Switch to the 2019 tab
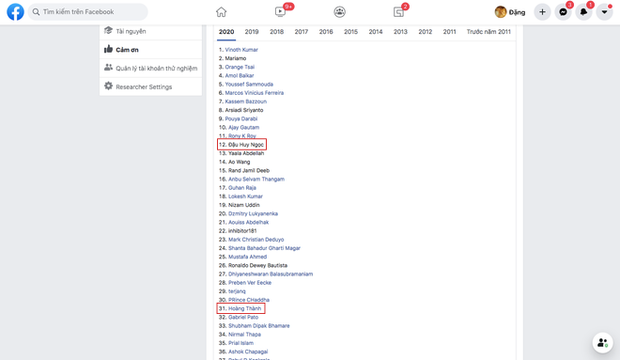The width and height of the screenshot is (620, 360). 251,32
